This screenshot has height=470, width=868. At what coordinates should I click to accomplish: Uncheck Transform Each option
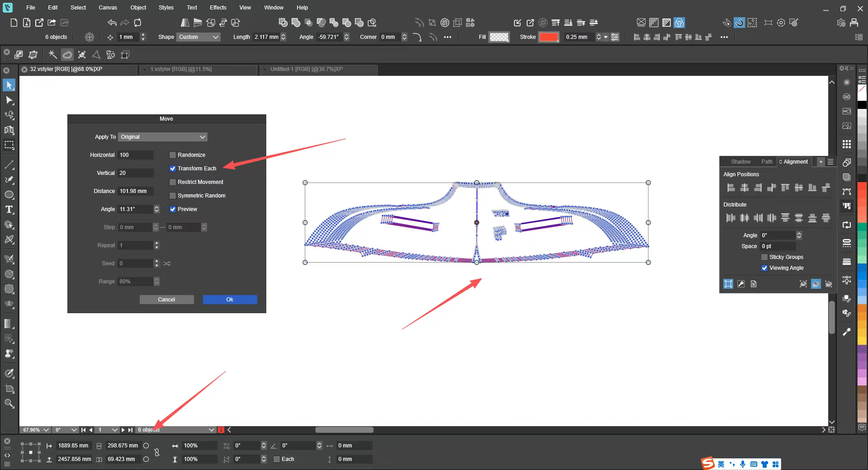pyautogui.click(x=173, y=169)
